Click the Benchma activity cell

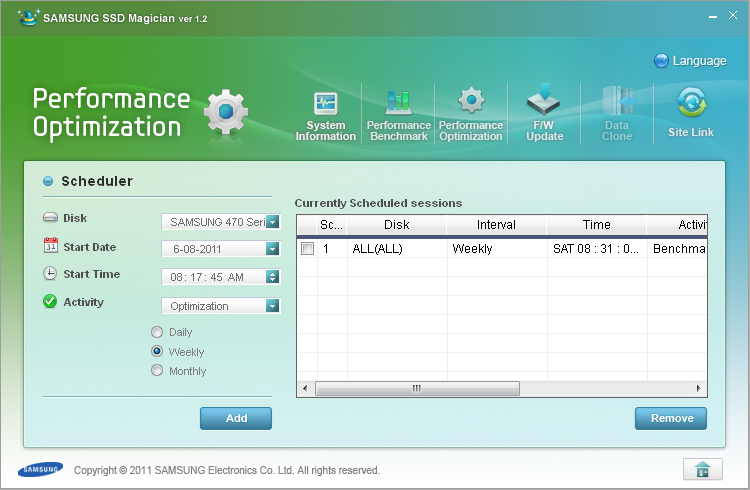click(677, 248)
